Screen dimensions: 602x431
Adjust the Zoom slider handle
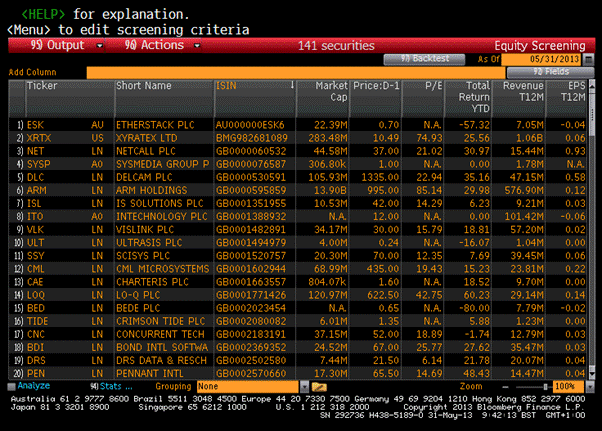pyautogui.click(x=545, y=387)
